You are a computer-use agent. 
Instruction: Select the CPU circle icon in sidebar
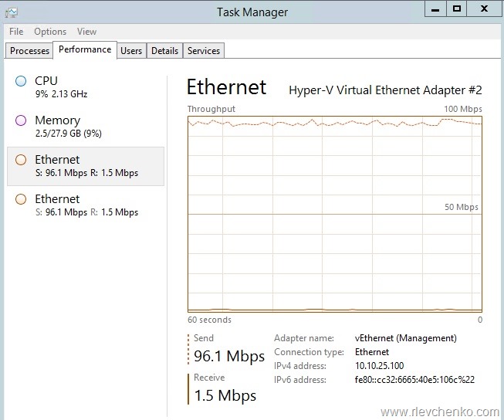21,81
